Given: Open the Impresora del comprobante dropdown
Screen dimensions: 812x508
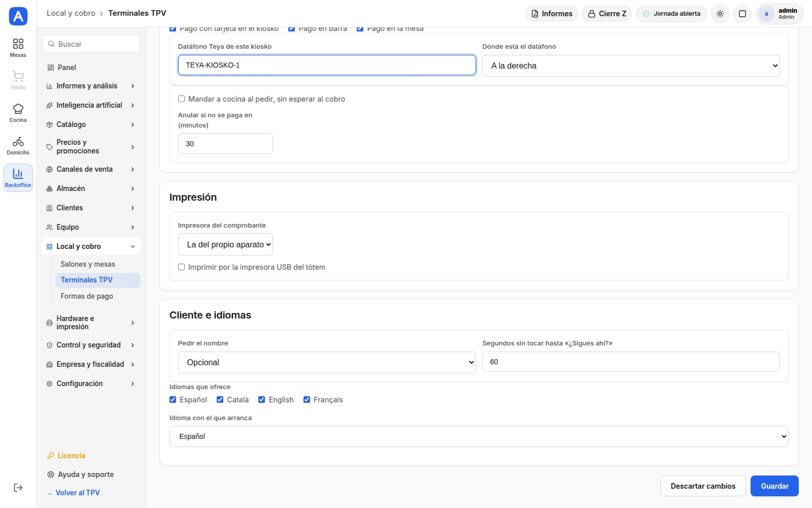Looking at the screenshot, I should click(x=225, y=244).
